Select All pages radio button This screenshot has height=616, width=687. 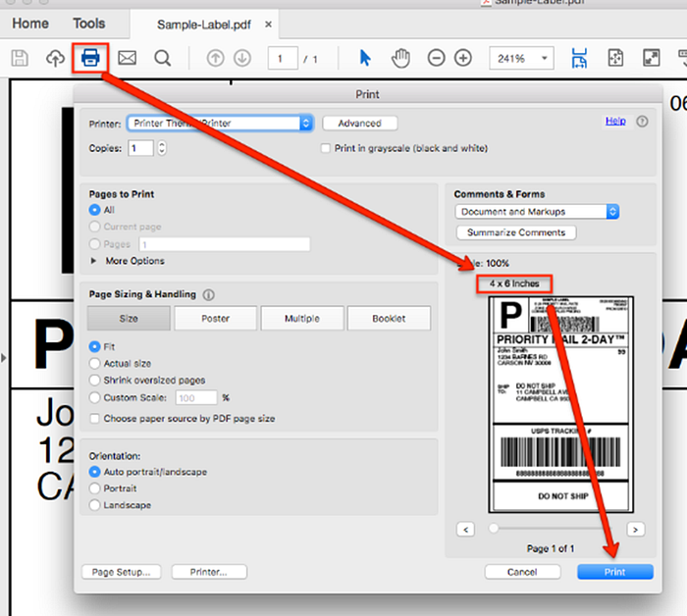point(94,210)
